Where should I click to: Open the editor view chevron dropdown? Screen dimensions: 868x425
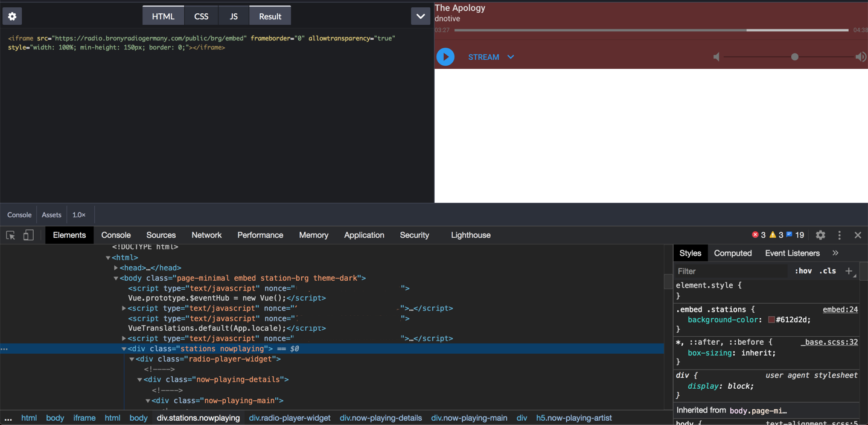(x=420, y=16)
